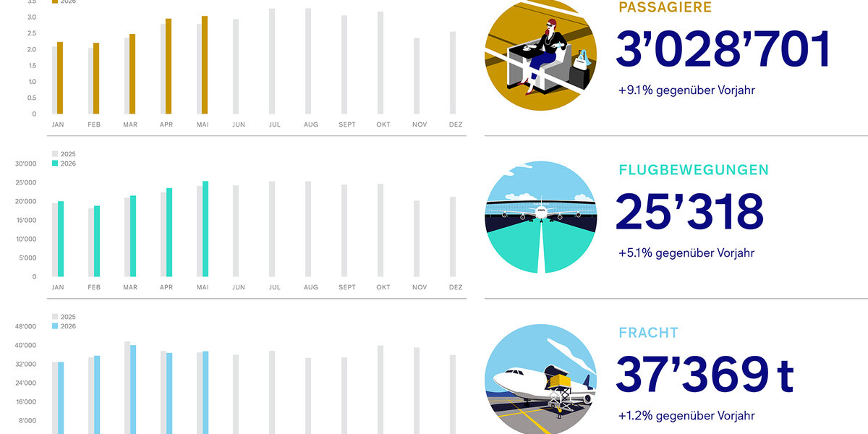Viewport: 868px width, 434px height.
Task: Click the teal MAI bar in flight movements chart
Action: coord(205,229)
